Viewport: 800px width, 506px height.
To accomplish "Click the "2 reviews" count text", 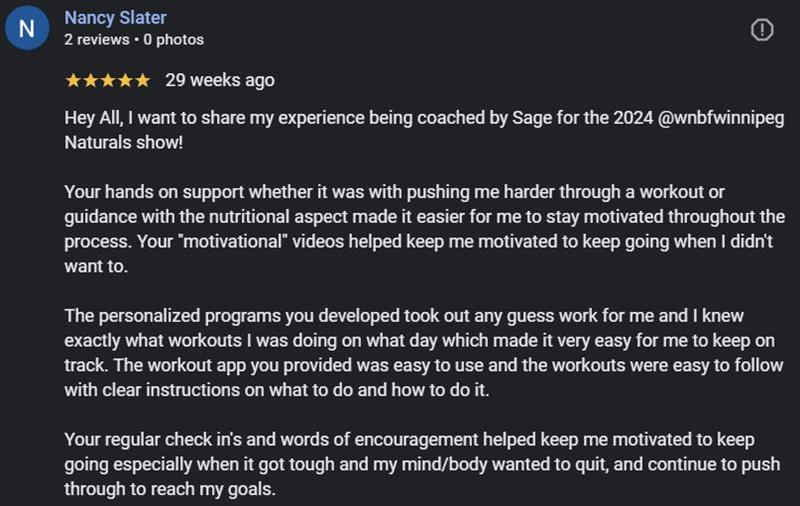I will (x=96, y=40).
